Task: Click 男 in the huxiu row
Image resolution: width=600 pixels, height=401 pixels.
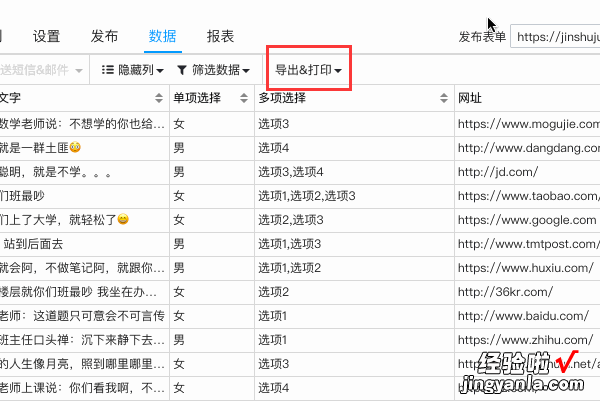Action: (x=179, y=268)
